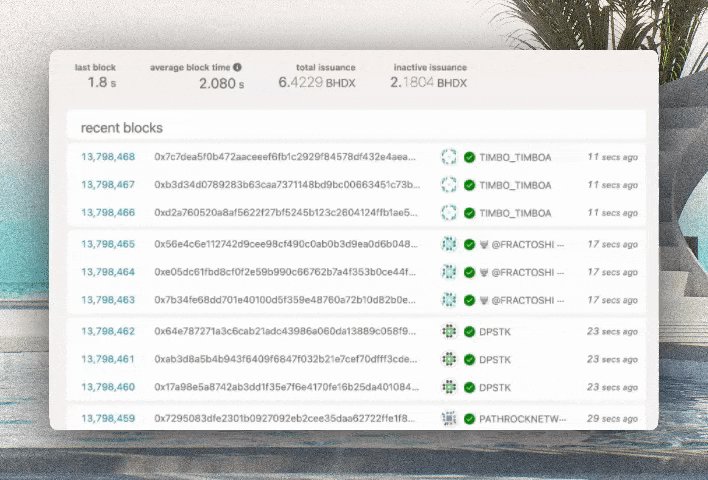The width and height of the screenshot is (708, 480).
Task: Select hash starting 0x64e787271a3c6cab
Action: pyautogui.click(x=285, y=331)
